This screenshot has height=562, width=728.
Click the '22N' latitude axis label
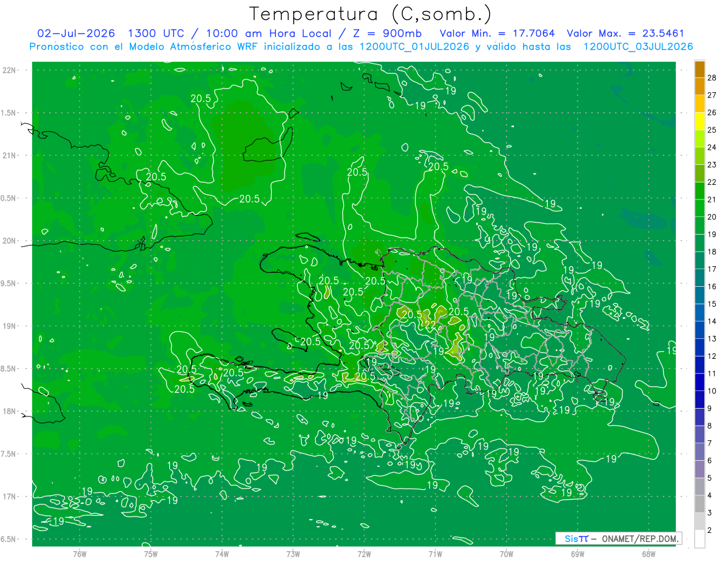pyautogui.click(x=9, y=70)
